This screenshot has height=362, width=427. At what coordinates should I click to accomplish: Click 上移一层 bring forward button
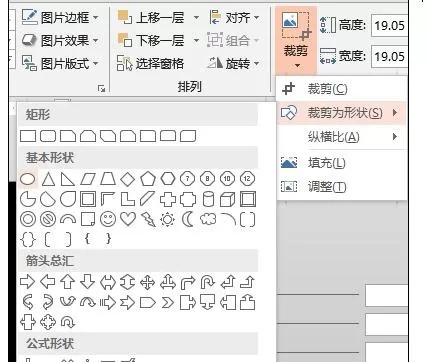152,17
